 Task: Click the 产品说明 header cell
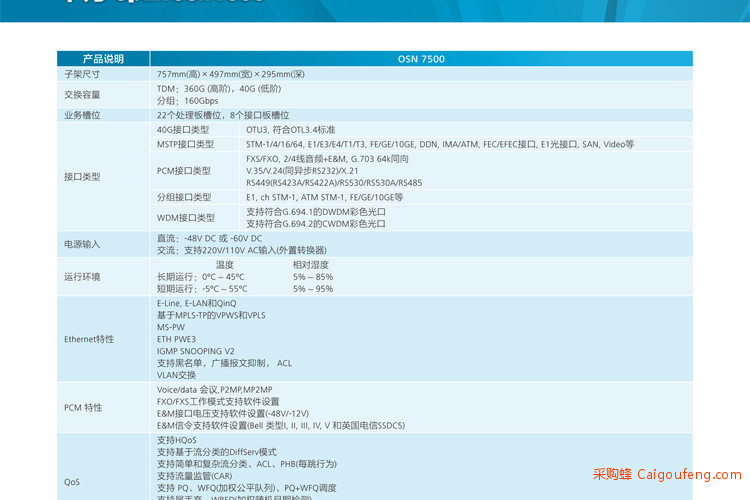coord(103,59)
